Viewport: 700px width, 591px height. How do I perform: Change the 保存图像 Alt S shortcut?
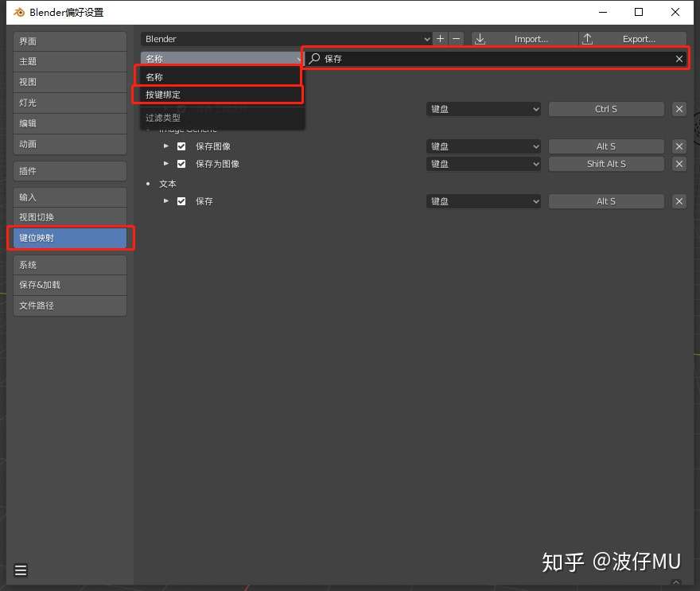(606, 146)
